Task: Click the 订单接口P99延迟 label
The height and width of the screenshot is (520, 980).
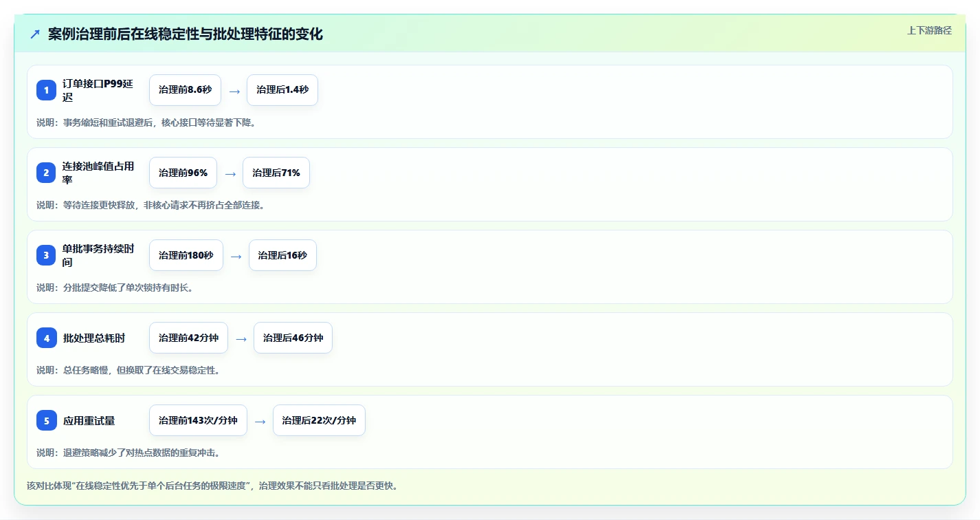Action: coord(98,90)
